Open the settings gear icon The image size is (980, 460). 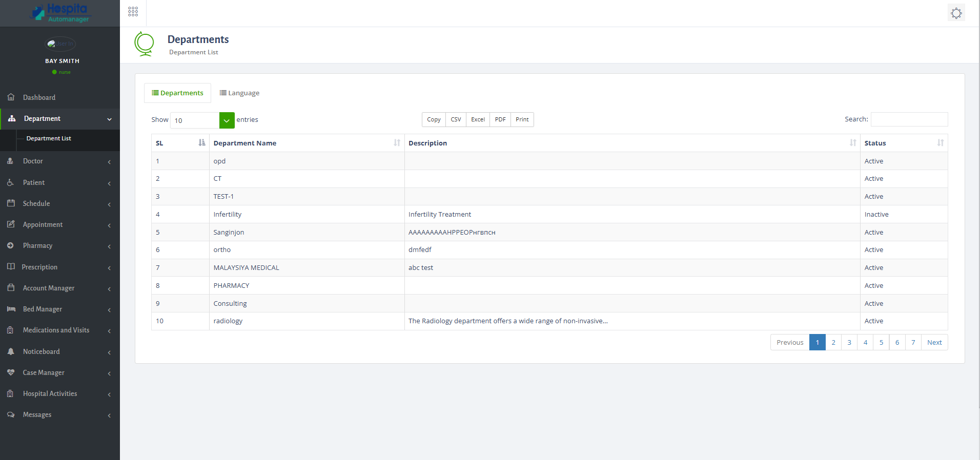click(x=956, y=13)
